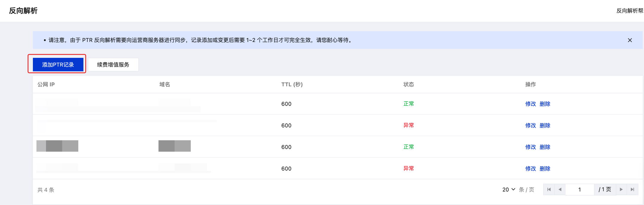This screenshot has width=644, height=205.
Task: Go to the next page
Action: [x=621, y=189]
